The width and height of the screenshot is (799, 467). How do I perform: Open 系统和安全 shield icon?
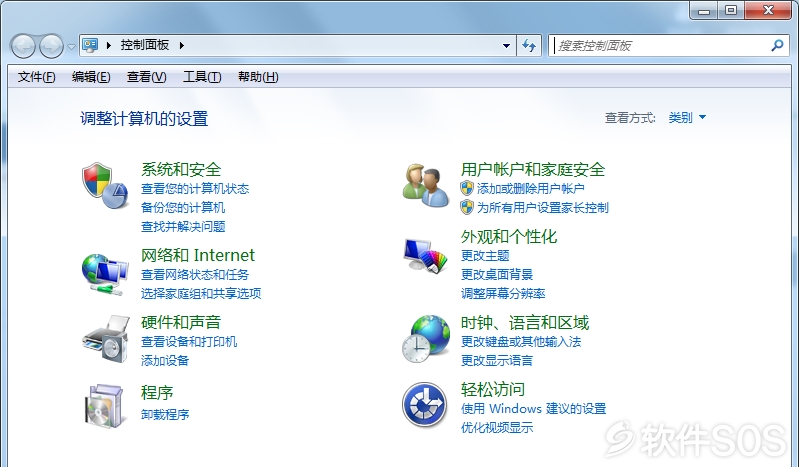[105, 186]
